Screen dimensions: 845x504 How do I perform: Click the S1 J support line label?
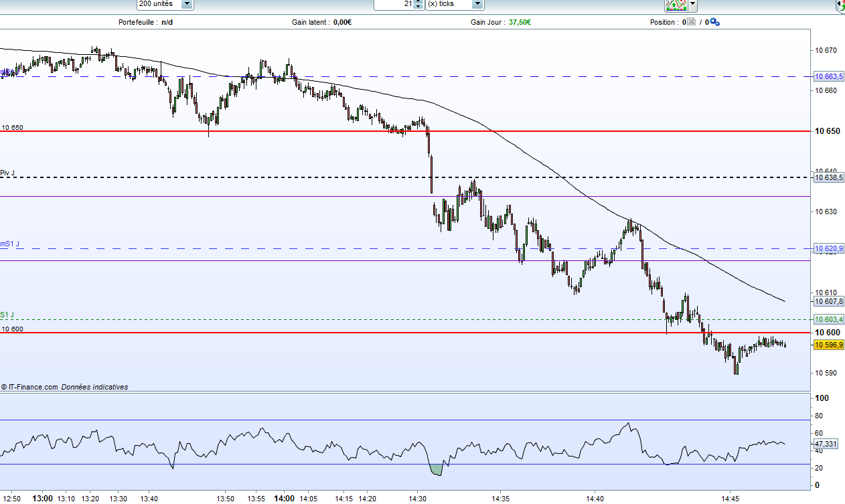pyautogui.click(x=7, y=315)
